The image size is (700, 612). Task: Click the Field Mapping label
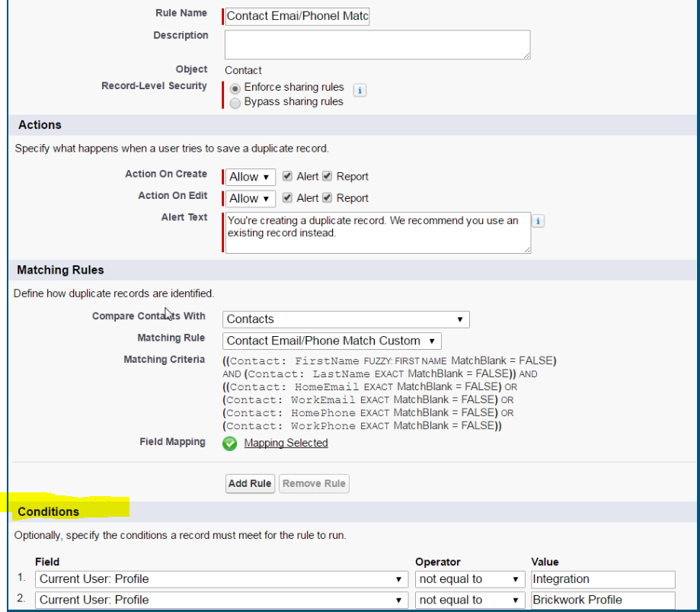tap(172, 442)
